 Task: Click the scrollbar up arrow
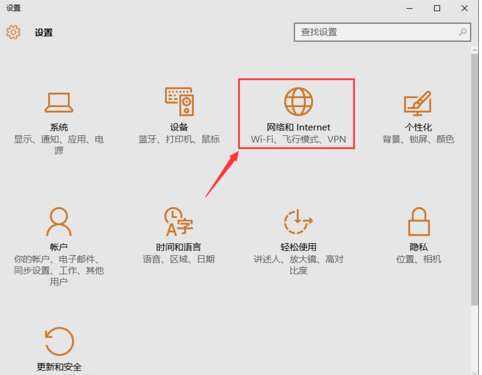(x=474, y=50)
